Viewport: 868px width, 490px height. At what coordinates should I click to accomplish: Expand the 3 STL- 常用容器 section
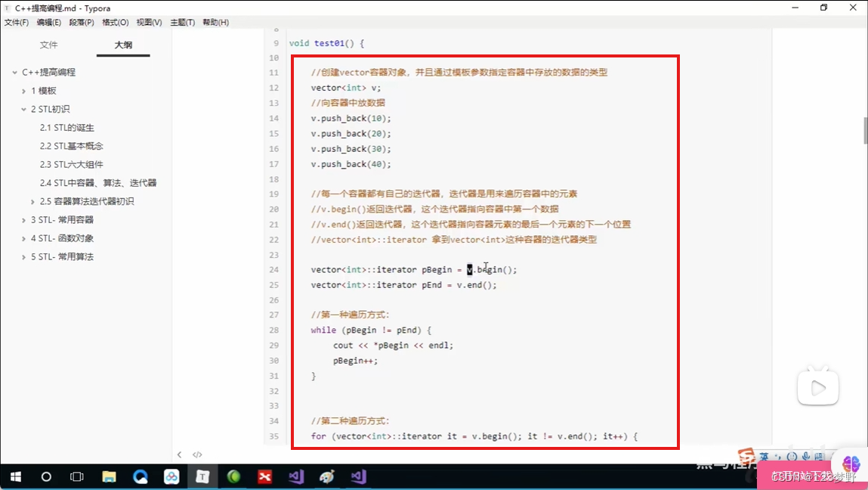pos(24,220)
